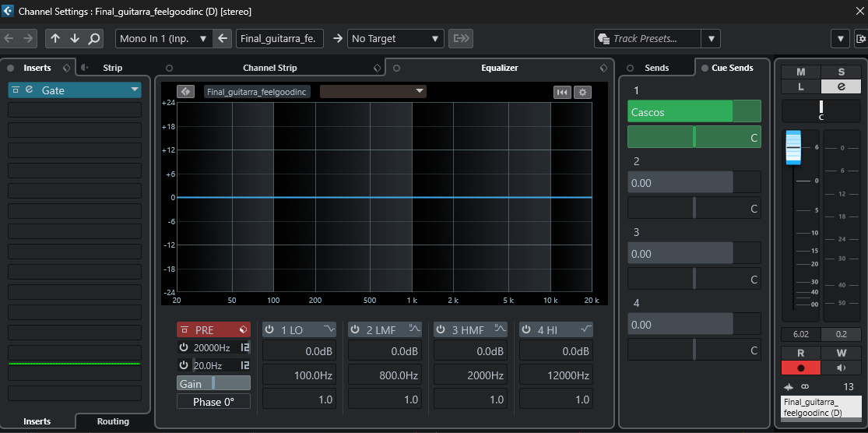This screenshot has width=868, height=433.
Task: Select channel above with up arrow
Action: click(54, 38)
